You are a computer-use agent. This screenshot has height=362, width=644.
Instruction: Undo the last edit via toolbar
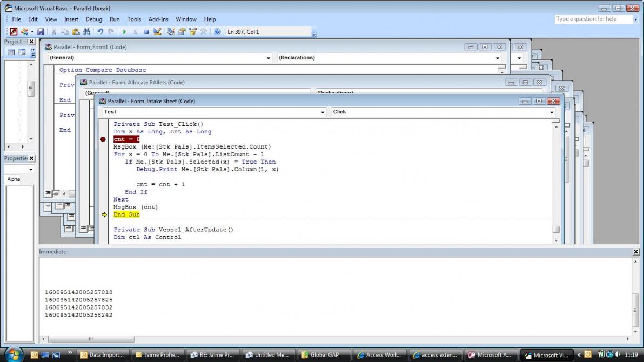point(100,32)
